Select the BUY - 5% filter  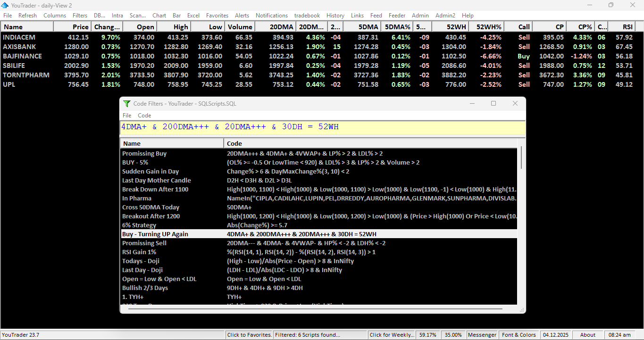click(x=318, y=163)
